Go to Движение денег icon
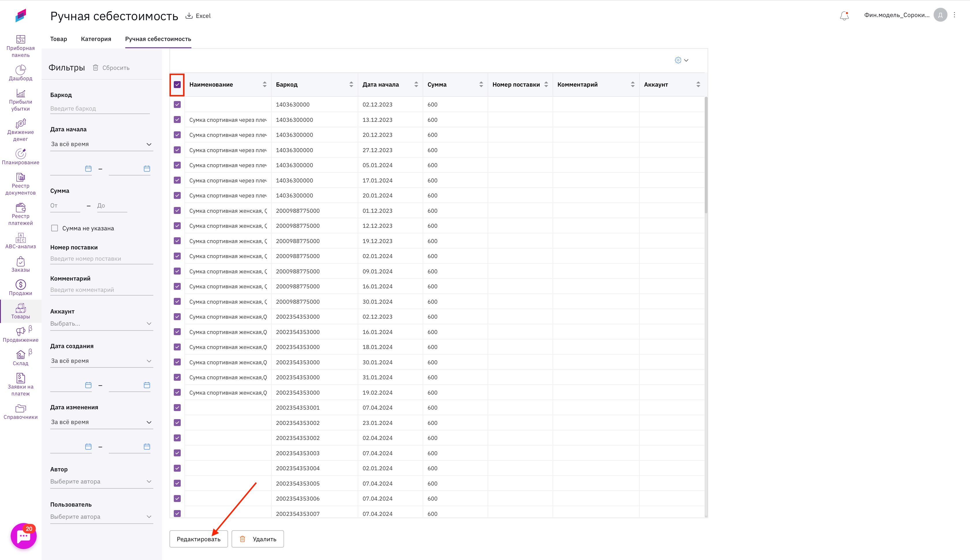 tap(20, 124)
